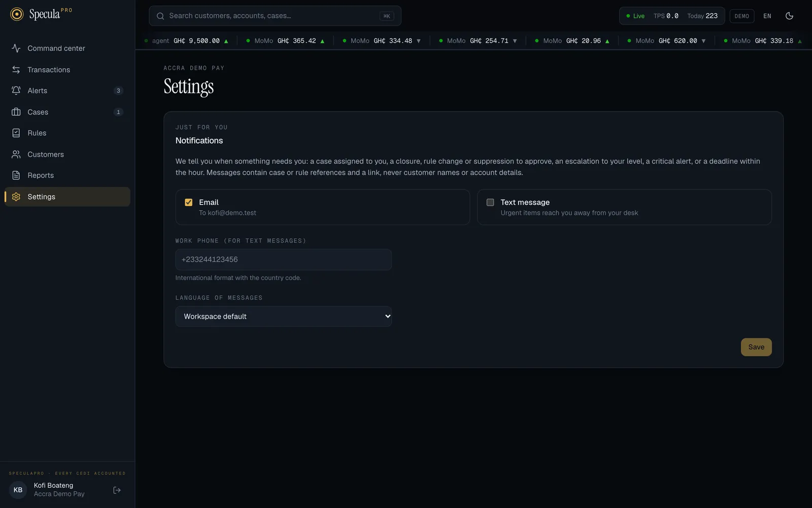Go to Transactions page
812x508 pixels.
click(67, 70)
